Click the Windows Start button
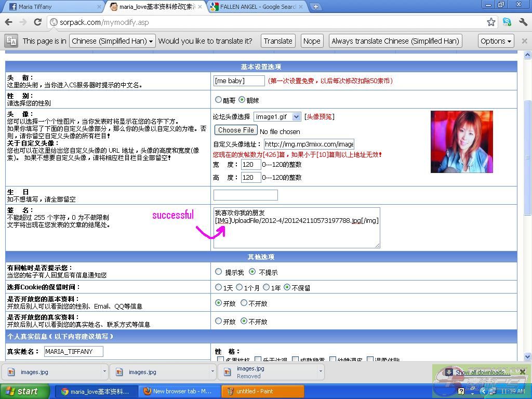 [25, 391]
